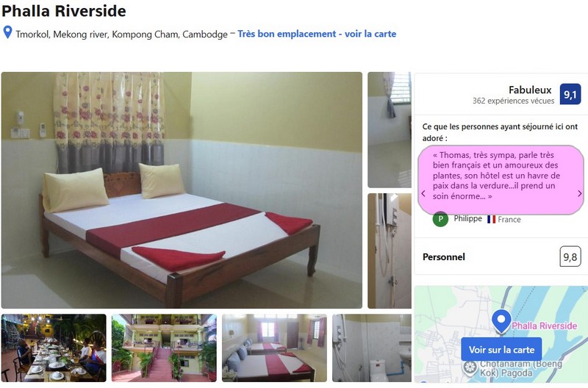Click the blue location pin beside the address
Image resolution: width=588 pixels, height=388 pixels.
tap(7, 32)
